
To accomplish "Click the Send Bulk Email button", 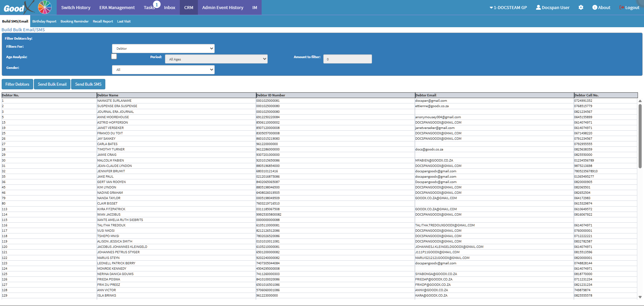I will click(x=52, y=84).
